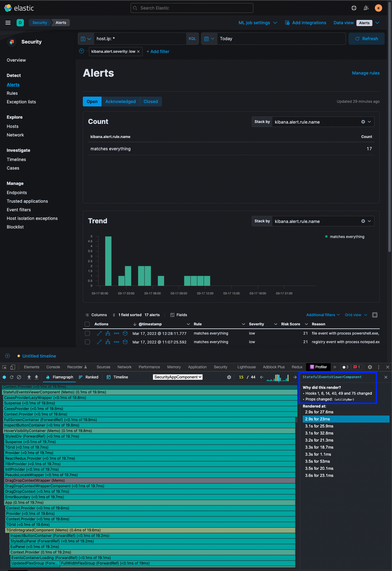The height and width of the screenshot is (571, 392).
Task: Check the 12:28:11.777 alert row
Action: tap(87, 333)
